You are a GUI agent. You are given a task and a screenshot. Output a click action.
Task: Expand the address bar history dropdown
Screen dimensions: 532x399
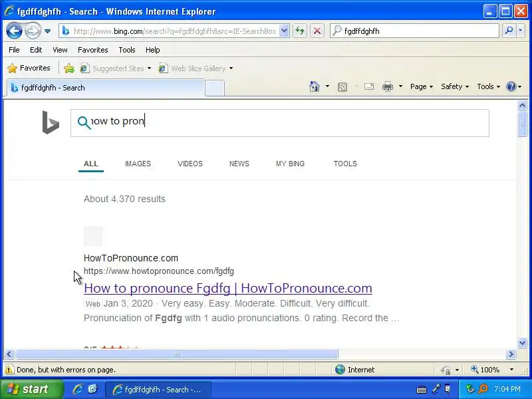click(285, 31)
